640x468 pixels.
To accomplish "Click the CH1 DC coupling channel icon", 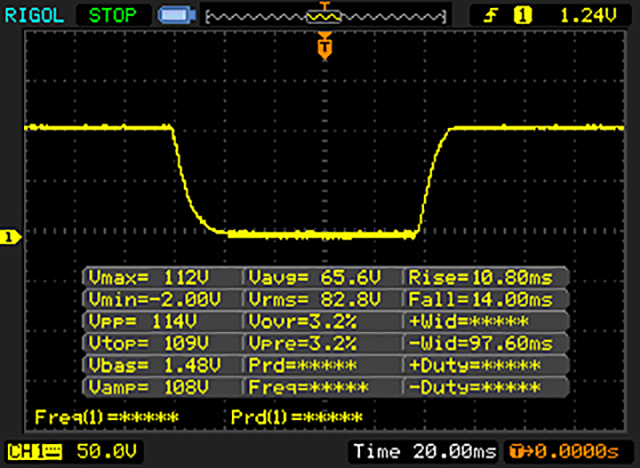I will tap(35, 452).
